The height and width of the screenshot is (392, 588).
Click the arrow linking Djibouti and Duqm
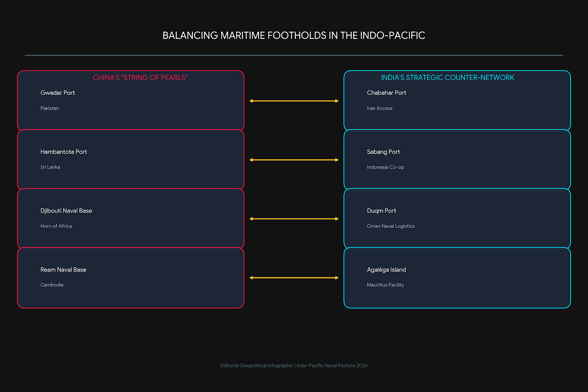pyautogui.click(x=294, y=219)
